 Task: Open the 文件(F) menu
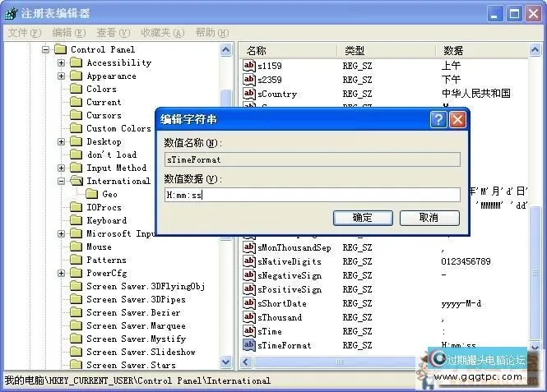25,33
